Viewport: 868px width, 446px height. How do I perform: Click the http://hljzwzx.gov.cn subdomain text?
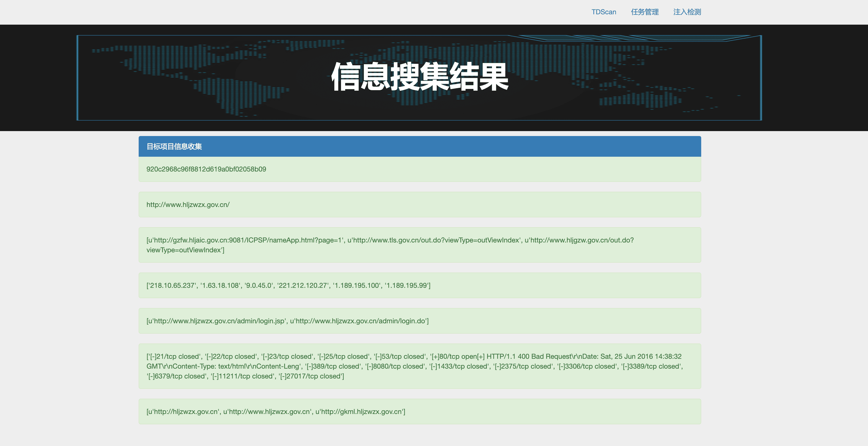tap(184, 412)
